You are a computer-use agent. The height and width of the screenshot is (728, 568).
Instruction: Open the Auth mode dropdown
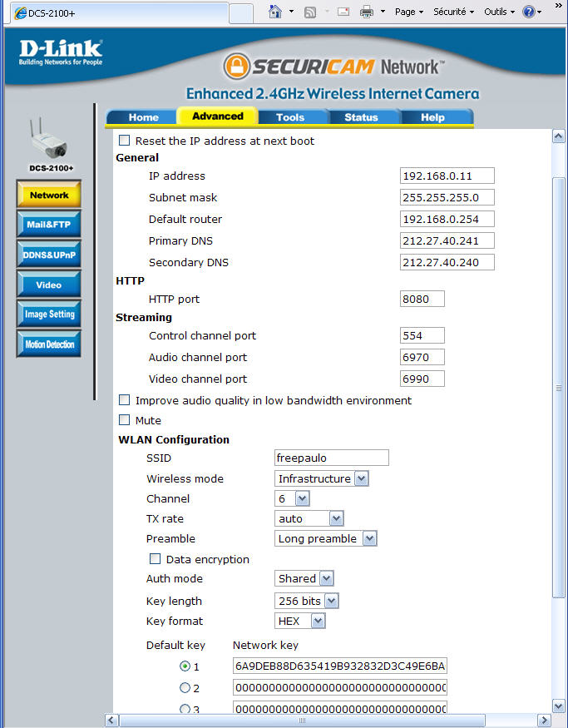click(304, 578)
